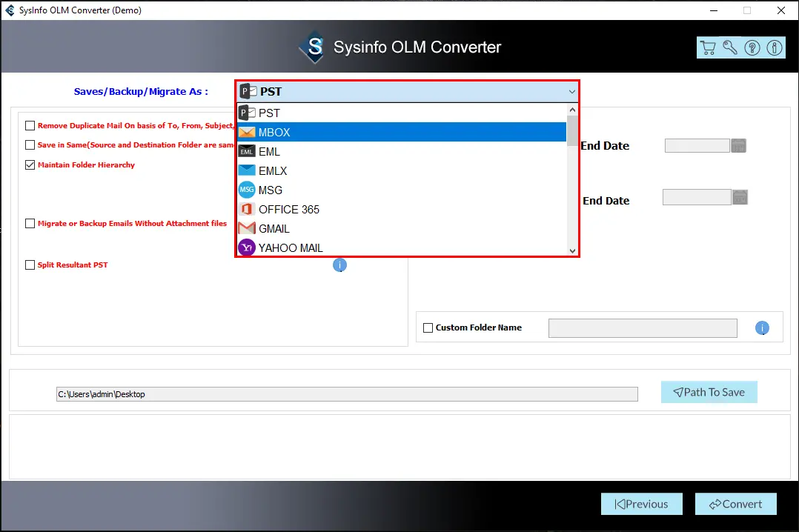This screenshot has height=532, width=799.
Task: Choose EMLX in the dropdown list
Action: coord(402,170)
